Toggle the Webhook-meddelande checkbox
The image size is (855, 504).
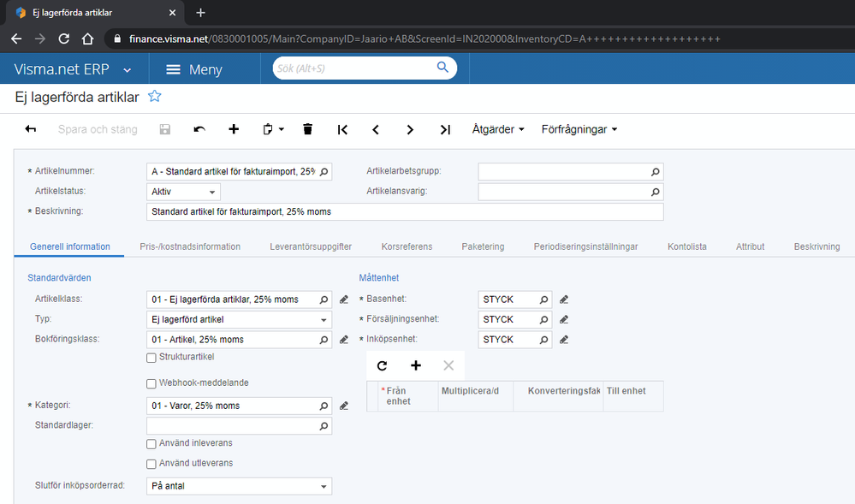click(151, 383)
